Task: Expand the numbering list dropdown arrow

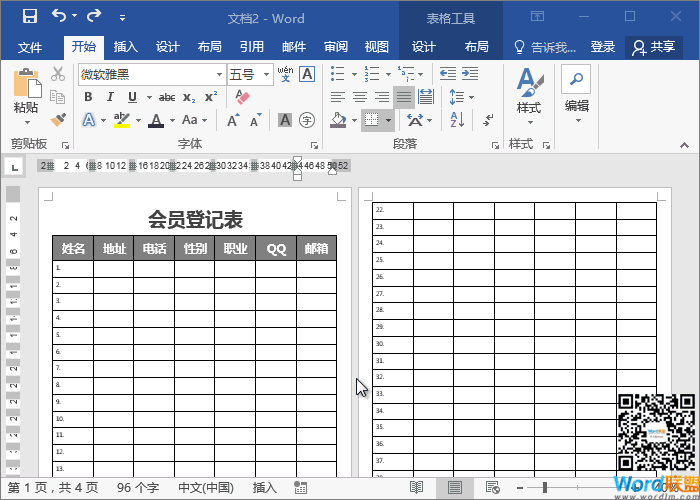Action: coord(388,74)
